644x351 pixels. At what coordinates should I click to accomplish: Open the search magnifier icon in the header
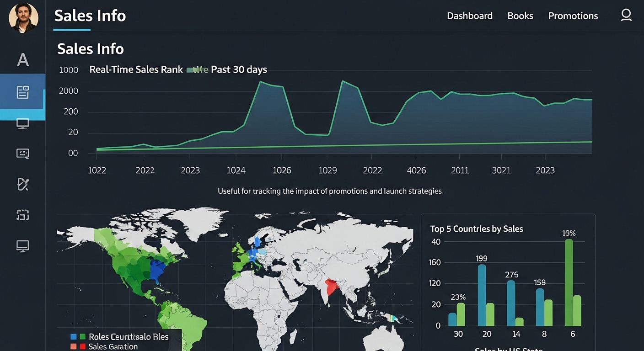(x=626, y=15)
